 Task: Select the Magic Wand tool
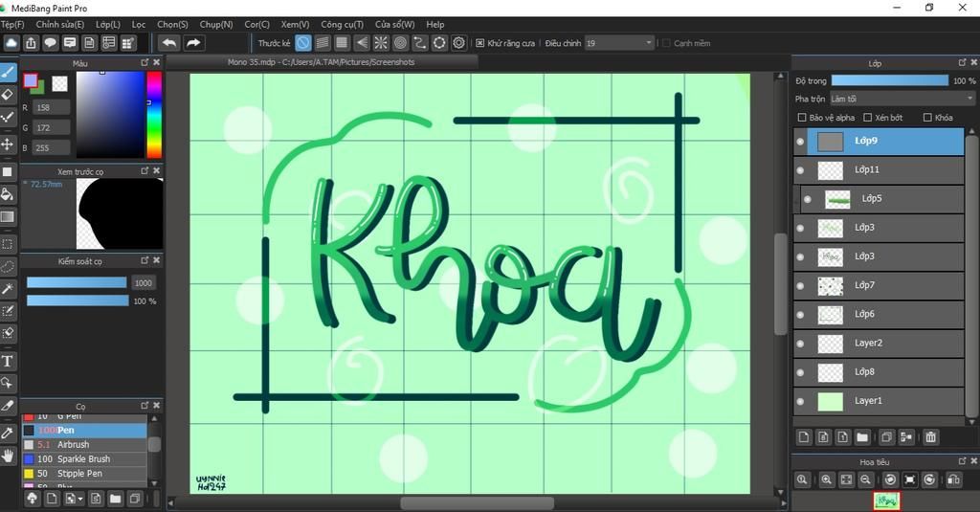(x=8, y=288)
